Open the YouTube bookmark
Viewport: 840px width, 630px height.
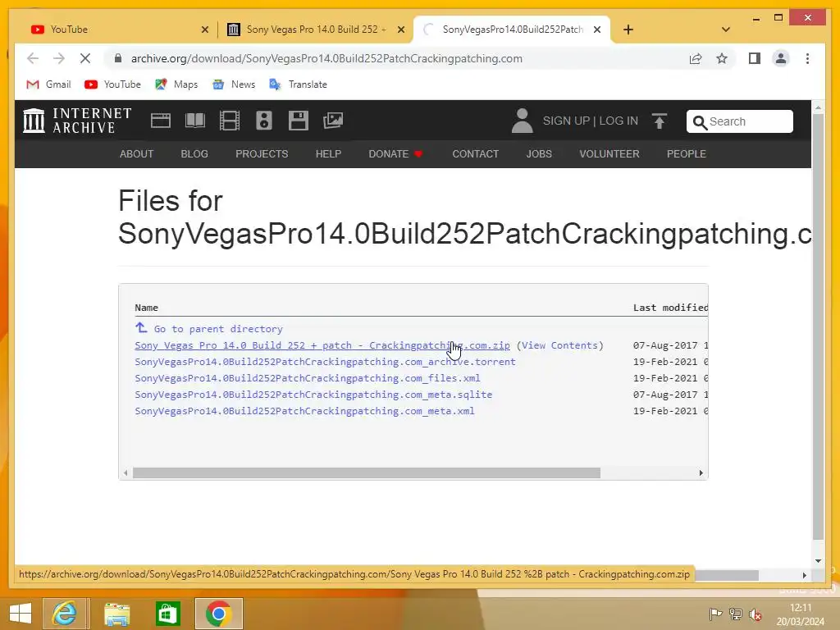tap(112, 84)
